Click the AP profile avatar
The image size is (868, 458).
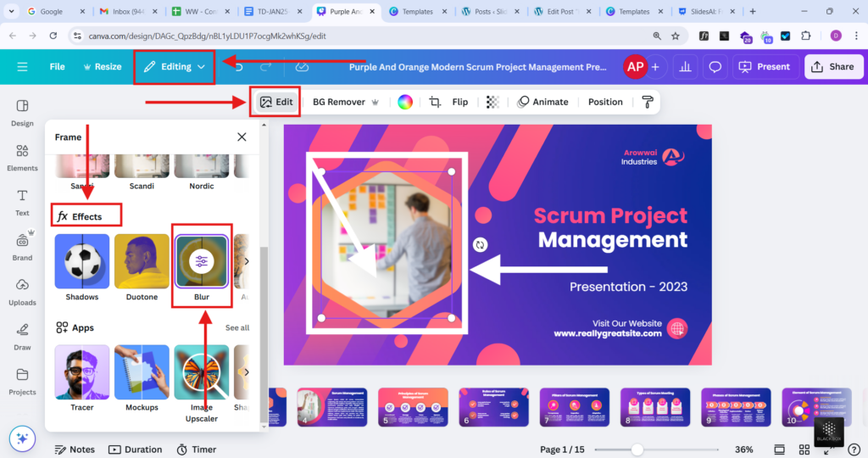[x=635, y=67]
